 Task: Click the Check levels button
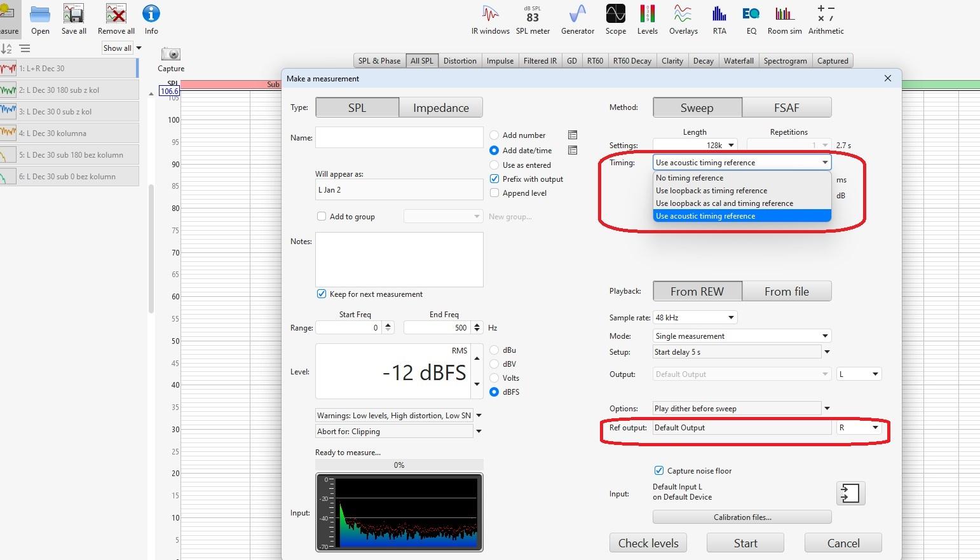[x=648, y=543]
